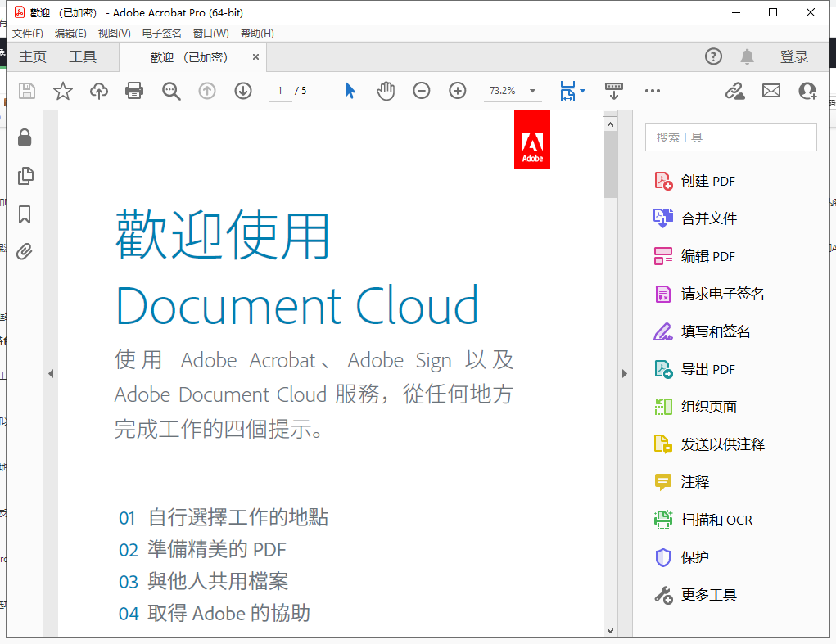
Task: Zoom out with the minus button
Action: [421, 91]
